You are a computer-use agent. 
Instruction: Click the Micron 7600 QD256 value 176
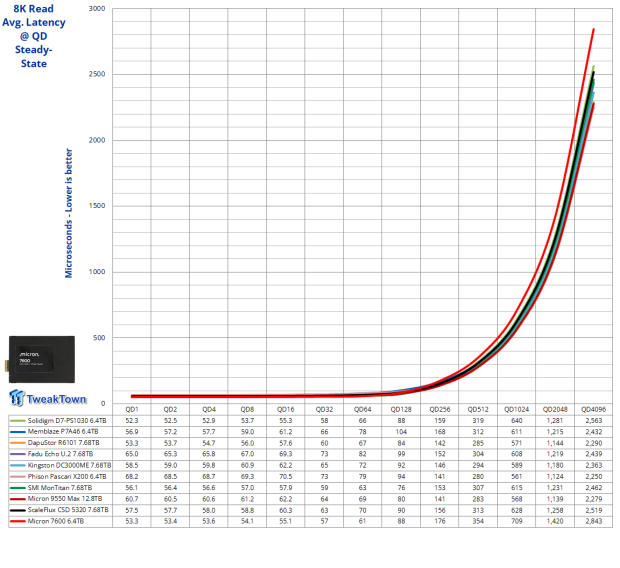pyautogui.click(x=440, y=521)
